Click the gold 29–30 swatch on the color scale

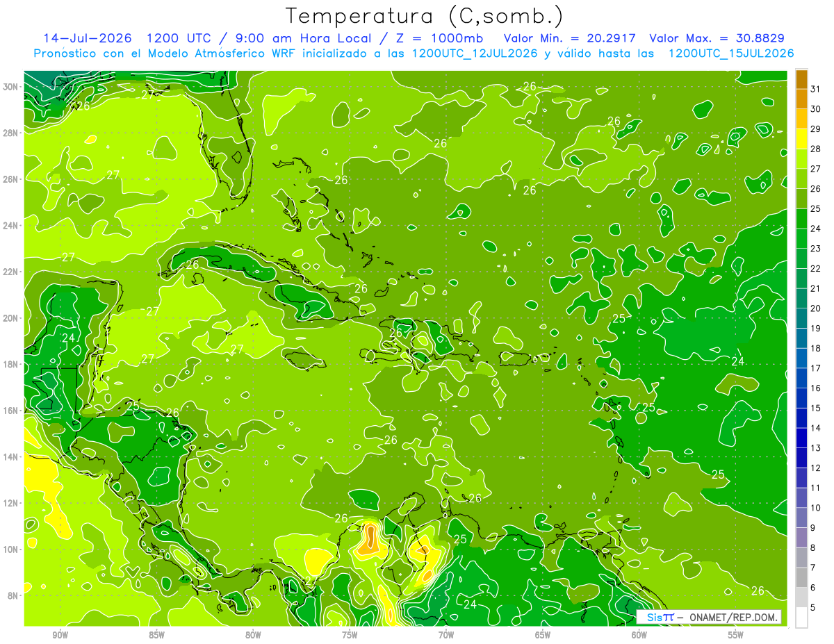point(801,119)
